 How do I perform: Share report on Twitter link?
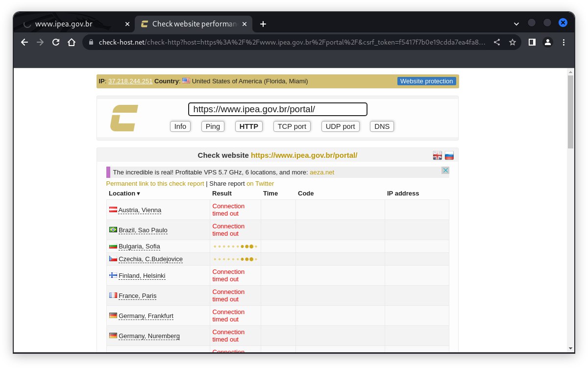pyautogui.click(x=260, y=184)
